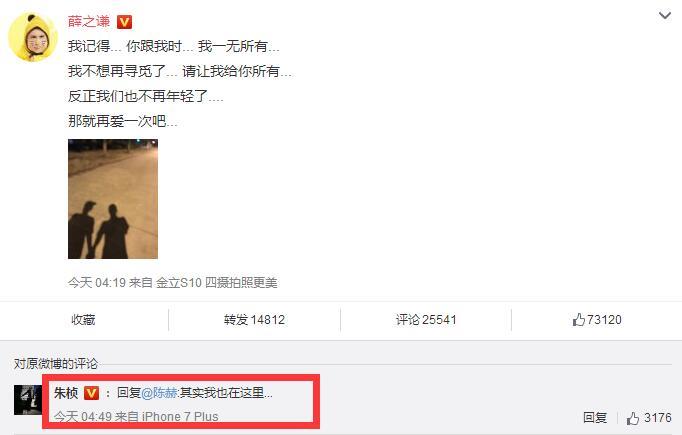
Task: Click 收藏 to favorite the post
Action: 83,320
